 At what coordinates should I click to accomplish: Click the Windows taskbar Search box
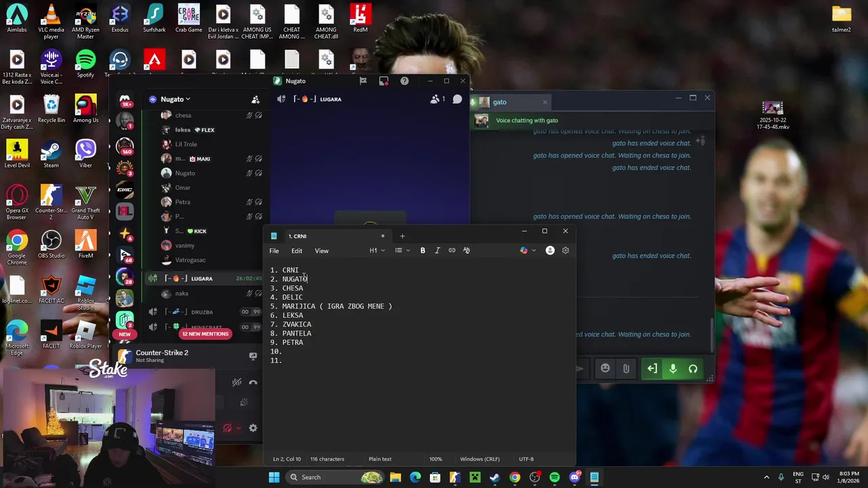(x=334, y=477)
